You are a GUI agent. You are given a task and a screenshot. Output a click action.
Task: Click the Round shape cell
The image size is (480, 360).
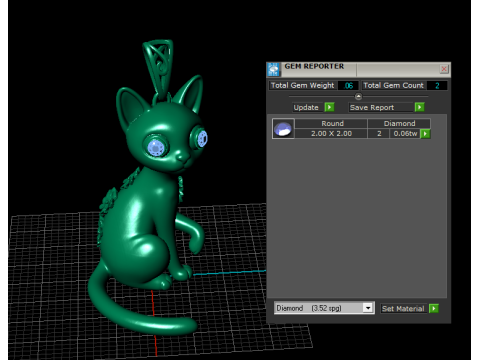pyautogui.click(x=332, y=123)
